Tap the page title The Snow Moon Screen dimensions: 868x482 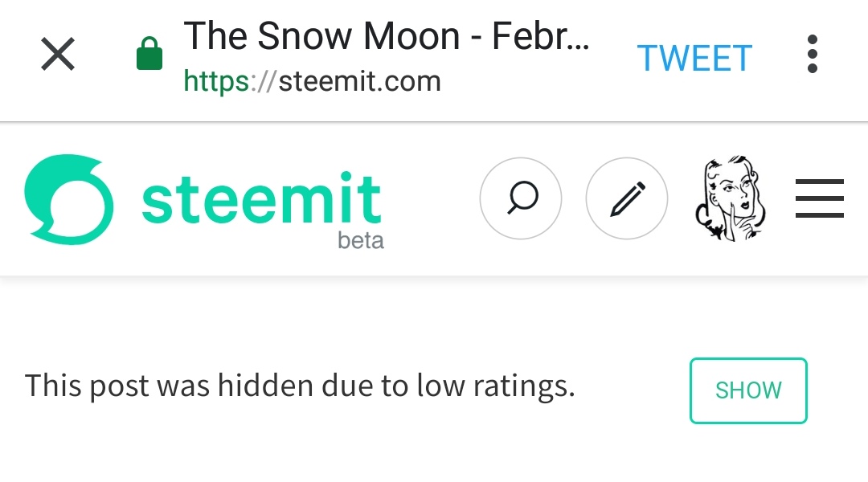(321, 36)
